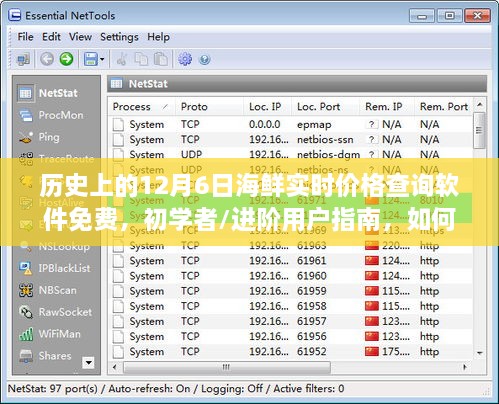
Task: Click the flag icon in 61952 row
Action: pos(372,351)
